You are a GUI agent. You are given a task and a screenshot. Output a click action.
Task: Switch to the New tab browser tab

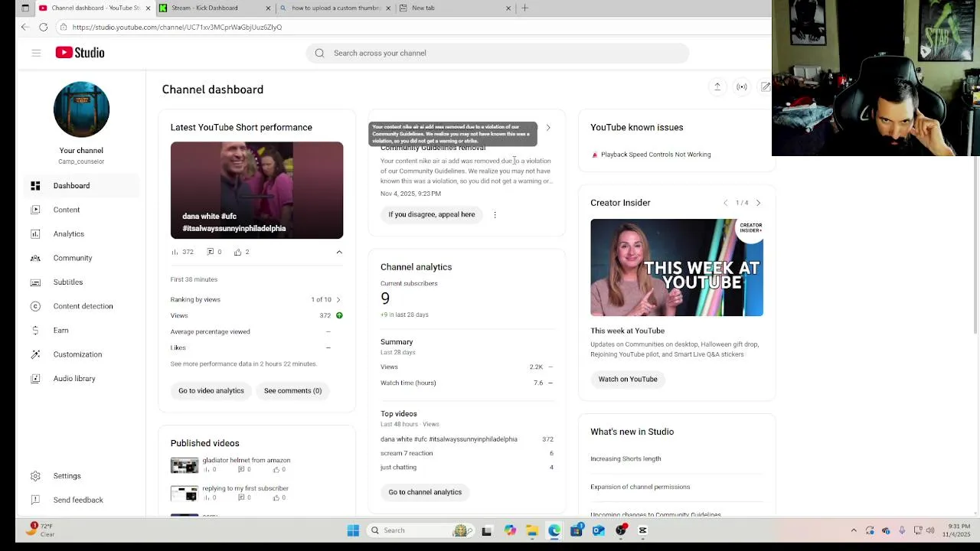pyautogui.click(x=456, y=8)
